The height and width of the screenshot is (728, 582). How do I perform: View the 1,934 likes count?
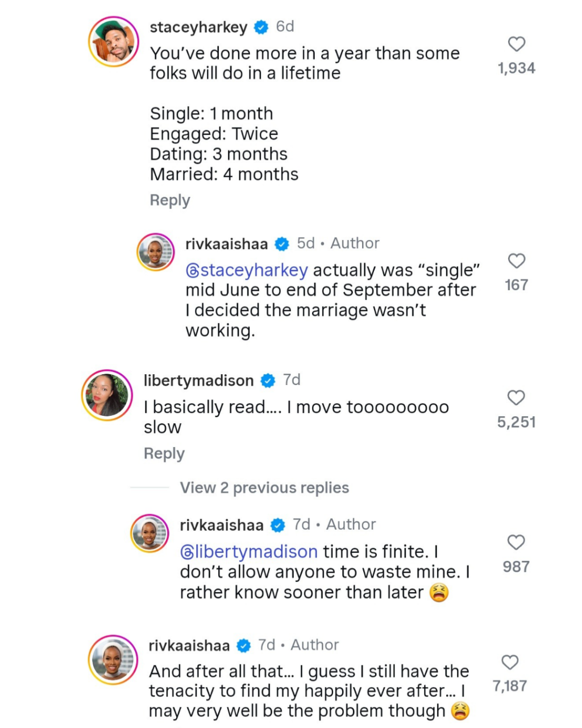tap(516, 68)
